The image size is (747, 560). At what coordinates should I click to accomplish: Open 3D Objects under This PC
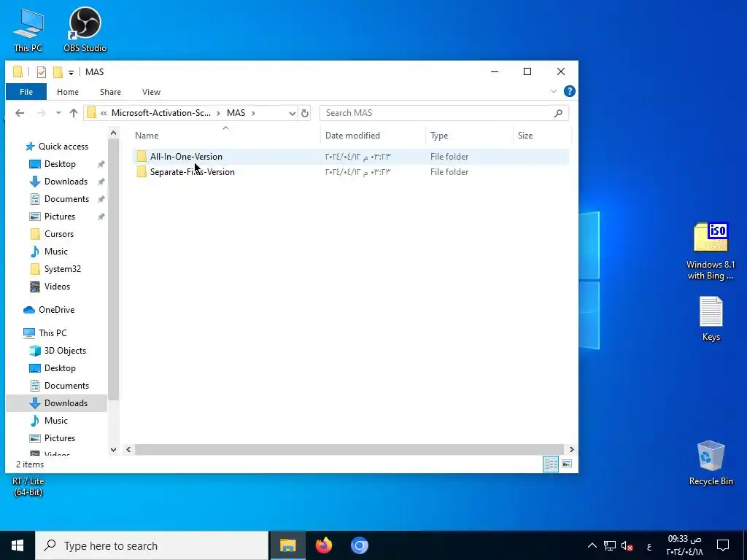pos(65,351)
